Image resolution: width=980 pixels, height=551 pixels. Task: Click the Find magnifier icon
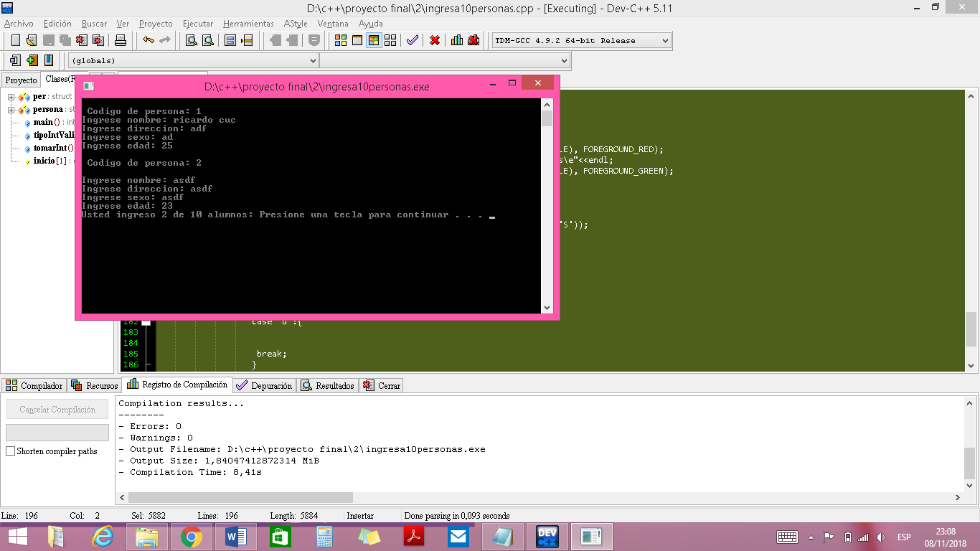pos(192,40)
